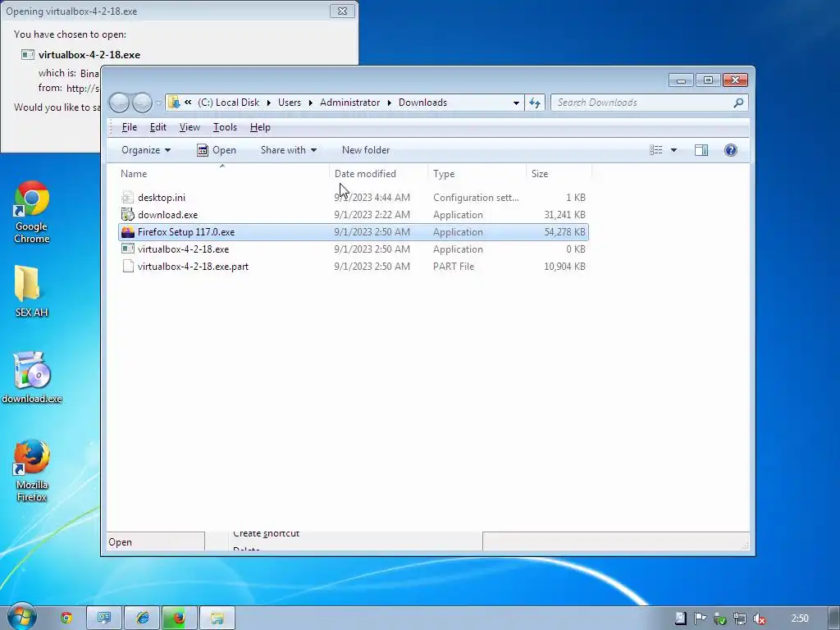Go to Downloads breadcrumb segment
The height and width of the screenshot is (630, 840).
[x=422, y=103]
